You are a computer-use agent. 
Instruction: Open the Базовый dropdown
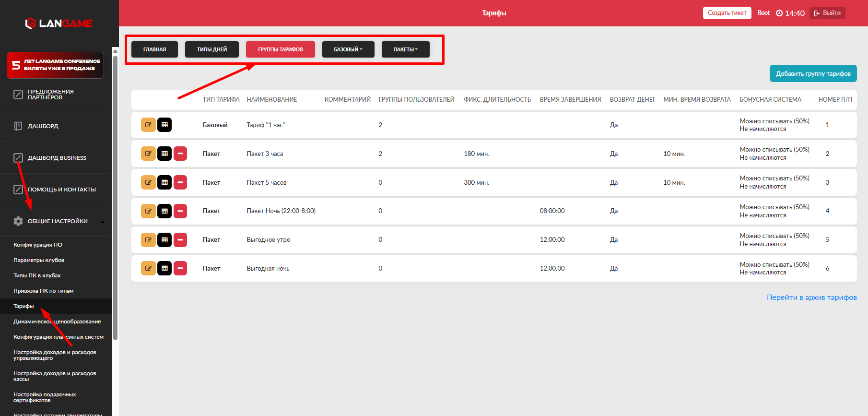coord(348,49)
